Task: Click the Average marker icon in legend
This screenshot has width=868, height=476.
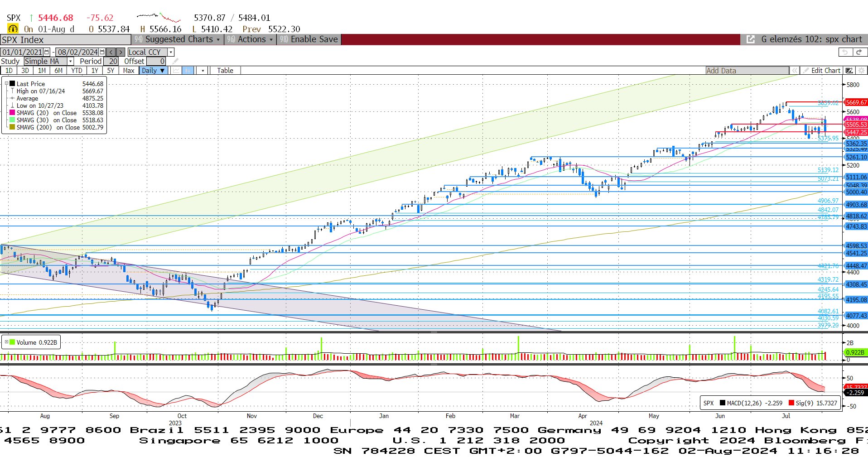Action: click(13, 98)
